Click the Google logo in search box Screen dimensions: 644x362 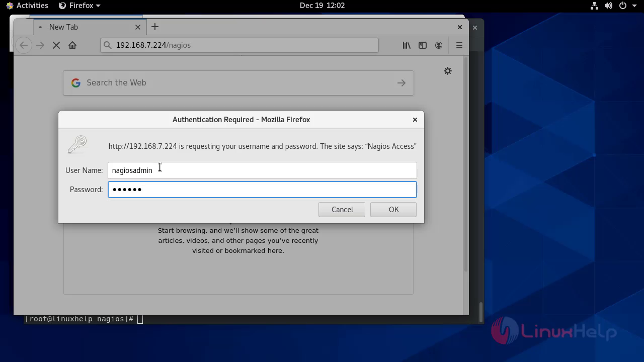[x=76, y=83]
